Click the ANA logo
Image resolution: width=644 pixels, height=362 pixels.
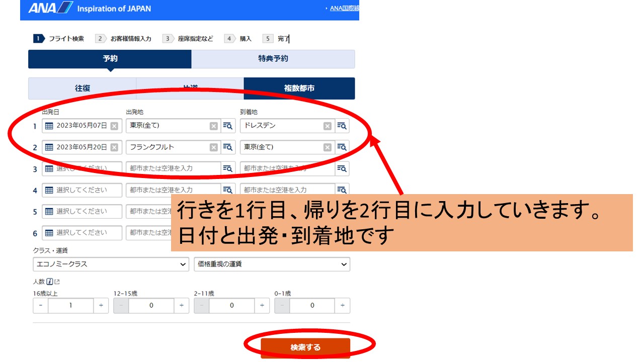(50, 8)
